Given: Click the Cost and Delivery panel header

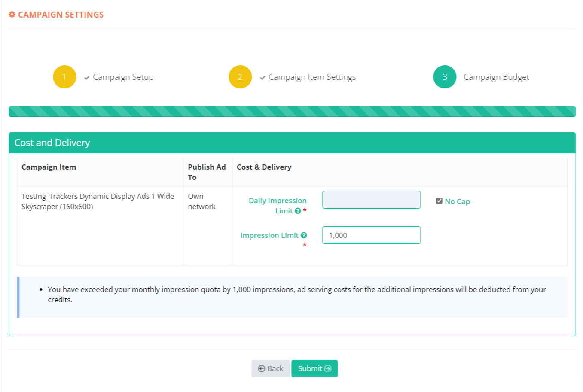Looking at the screenshot, I should 292,143.
